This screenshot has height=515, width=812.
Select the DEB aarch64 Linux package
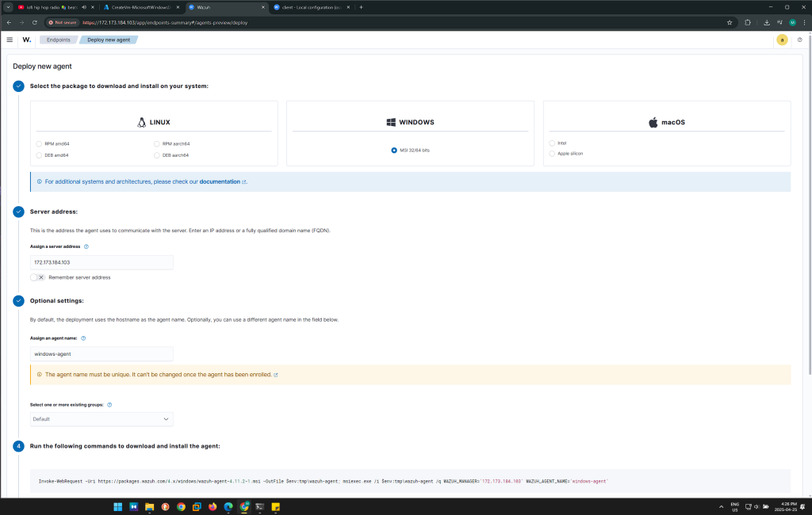156,155
